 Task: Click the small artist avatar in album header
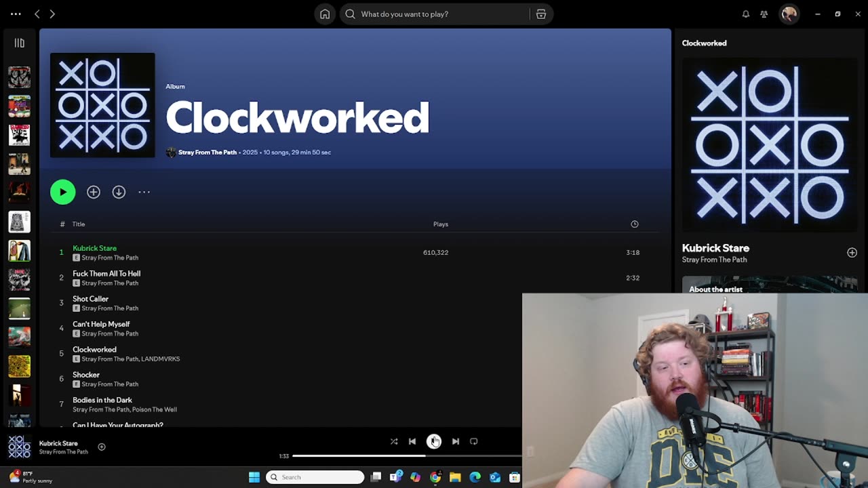tap(171, 152)
